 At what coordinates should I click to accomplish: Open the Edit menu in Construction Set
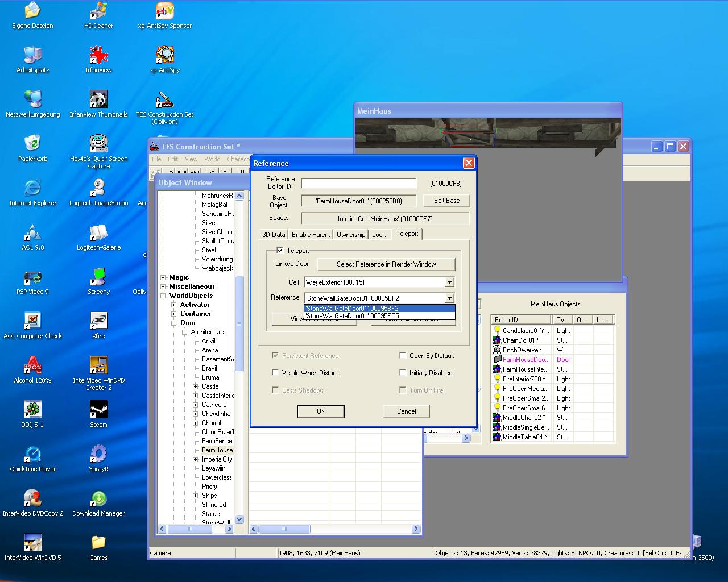pos(173,159)
